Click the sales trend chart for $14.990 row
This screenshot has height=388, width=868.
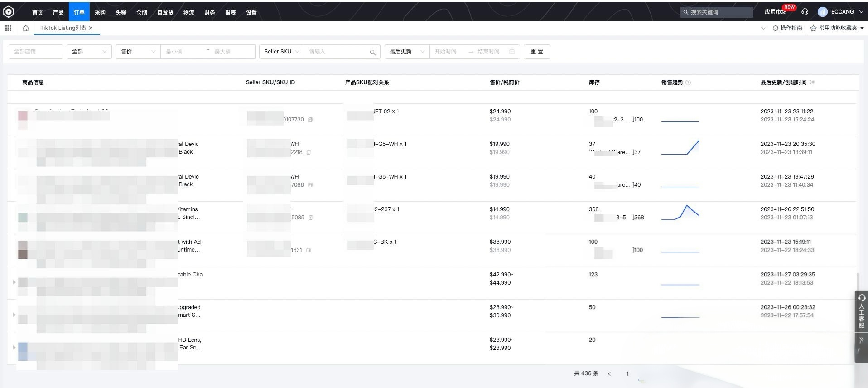click(680, 213)
